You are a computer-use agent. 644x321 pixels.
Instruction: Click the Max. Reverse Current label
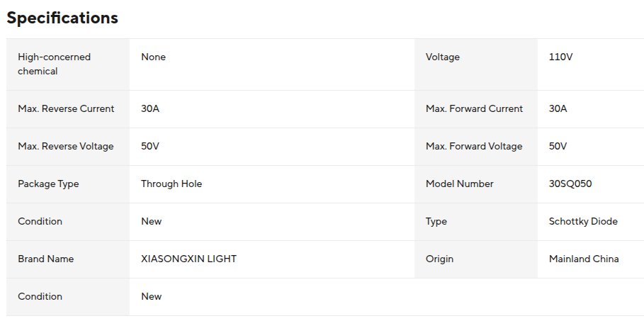point(66,108)
